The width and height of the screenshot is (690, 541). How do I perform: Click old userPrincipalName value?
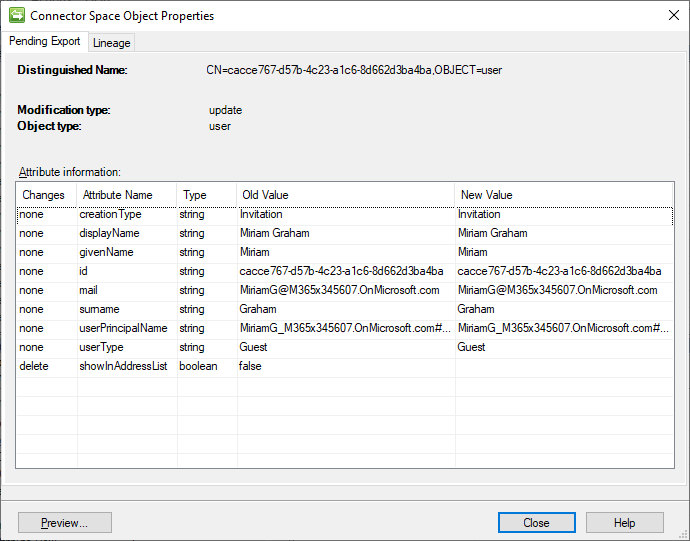[345, 328]
